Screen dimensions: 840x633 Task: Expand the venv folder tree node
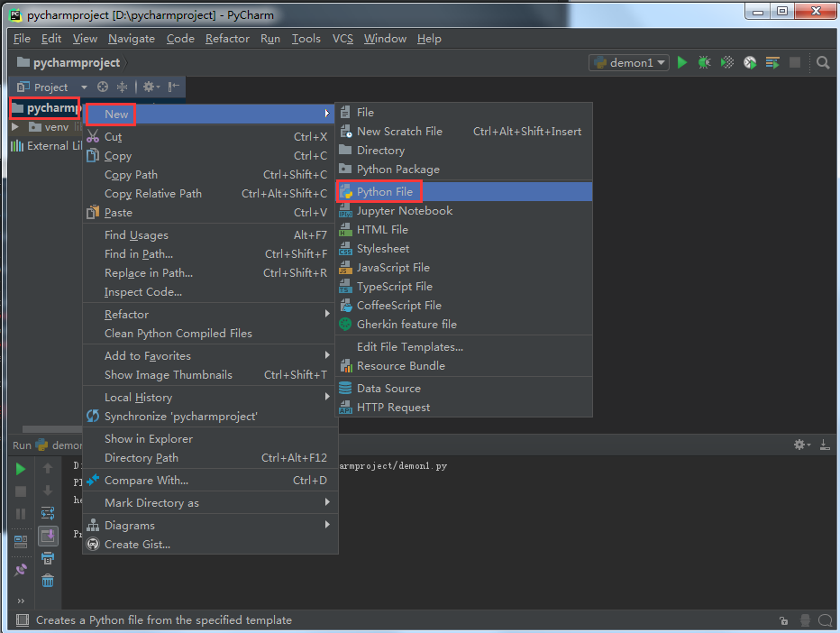coord(15,127)
